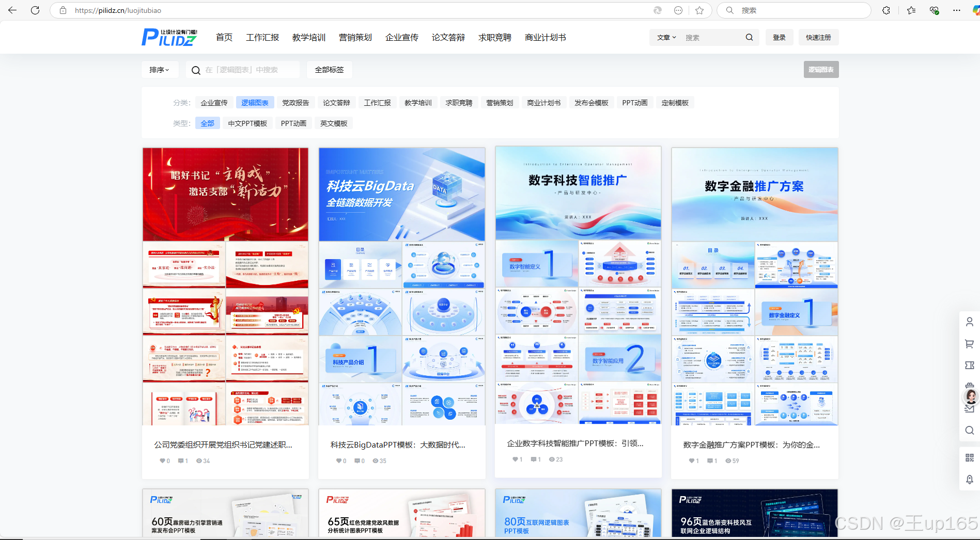Image resolution: width=980 pixels, height=540 pixels.
Task: Click the browser 搜索 sidebar search box
Action: click(x=794, y=10)
